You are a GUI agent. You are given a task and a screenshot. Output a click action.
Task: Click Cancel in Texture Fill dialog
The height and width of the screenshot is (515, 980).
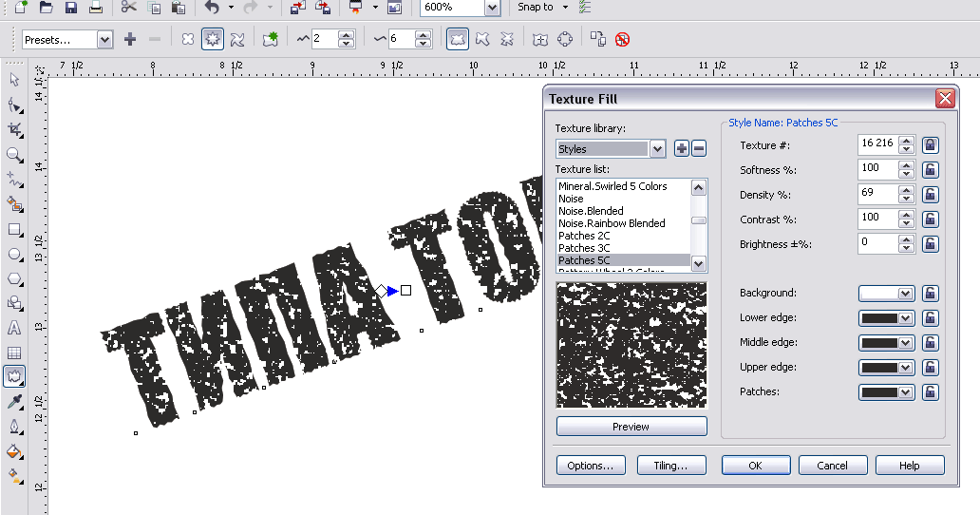[833, 466]
